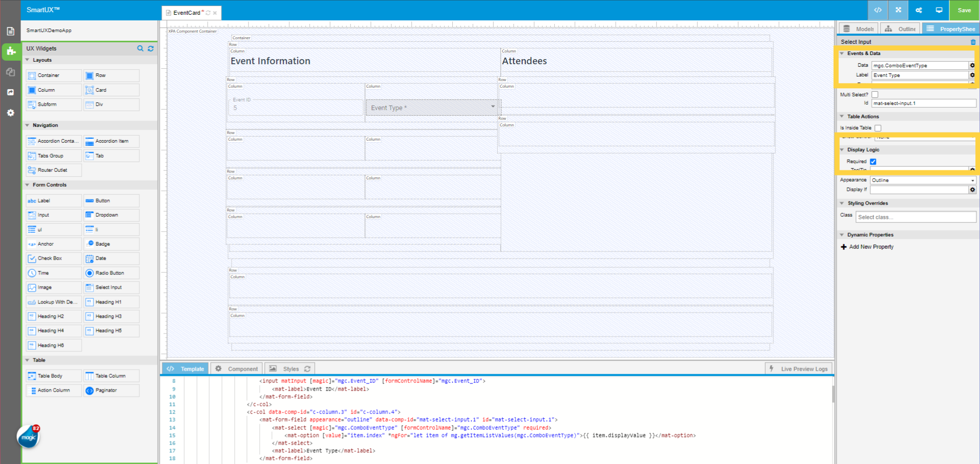Select the green puzzle components icon
The image size is (980, 464).
pyautogui.click(x=11, y=51)
